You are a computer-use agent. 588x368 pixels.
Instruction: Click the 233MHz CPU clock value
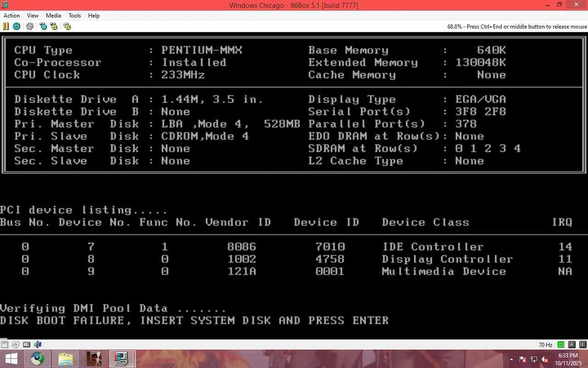[183, 75]
